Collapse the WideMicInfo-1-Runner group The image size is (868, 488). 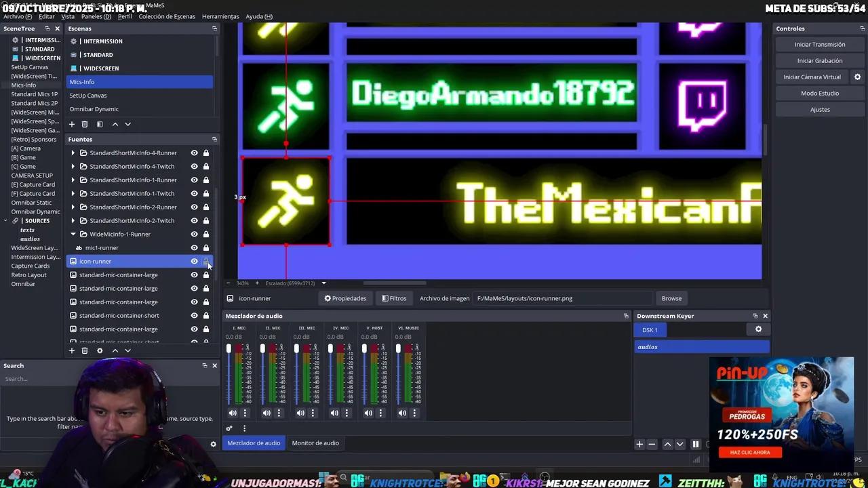click(73, 235)
